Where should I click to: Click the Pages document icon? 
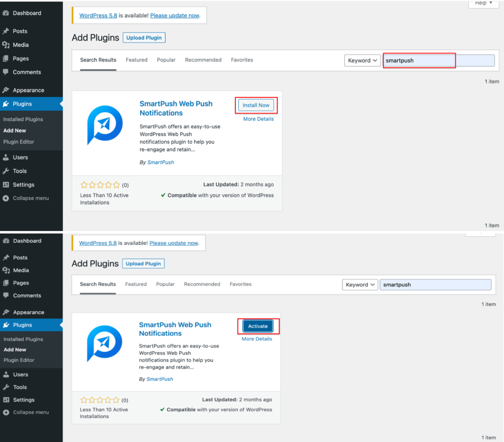click(6, 58)
